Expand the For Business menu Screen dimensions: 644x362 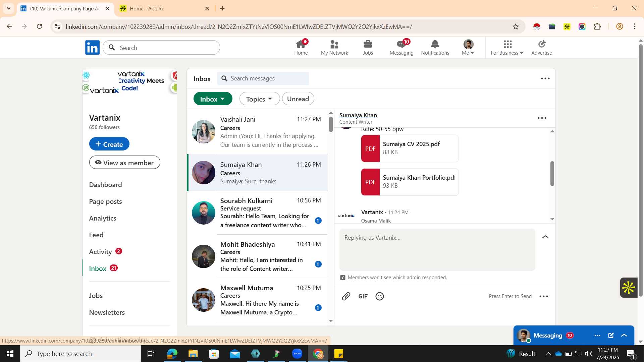click(x=507, y=47)
